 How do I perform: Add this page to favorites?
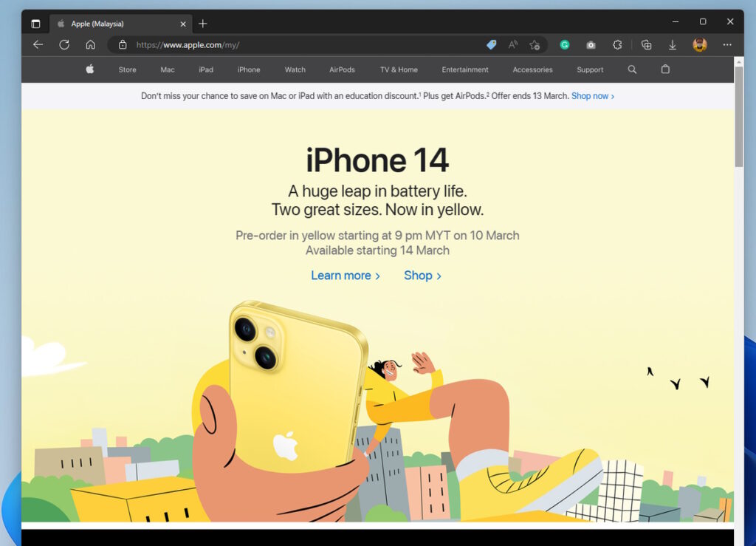[535, 45]
